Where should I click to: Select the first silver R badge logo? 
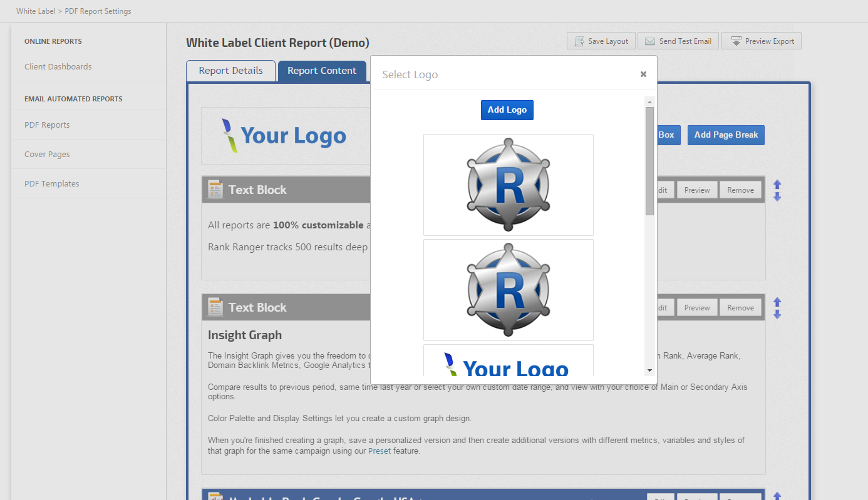[508, 185]
